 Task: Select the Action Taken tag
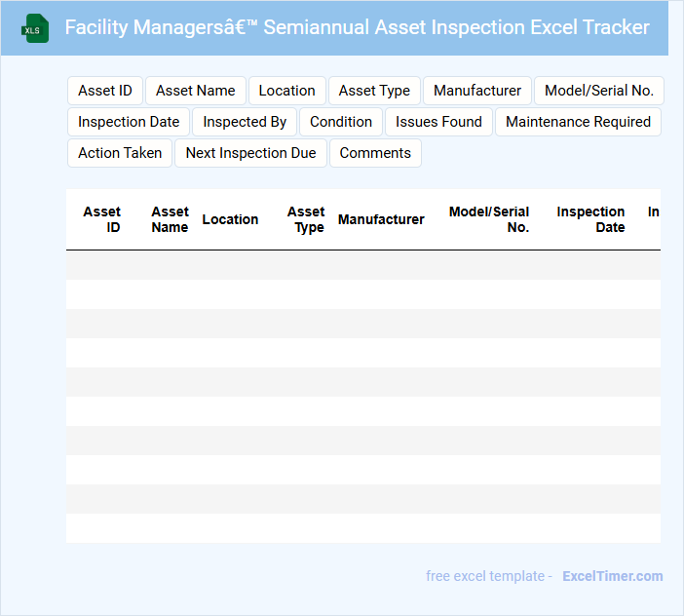pyautogui.click(x=120, y=153)
